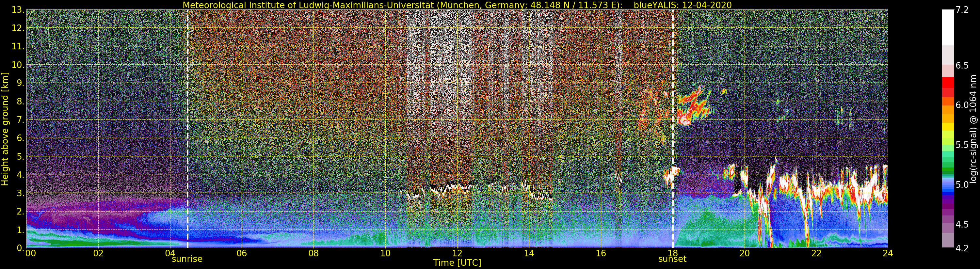Click the y-axis tick label '11.'

(x=18, y=46)
